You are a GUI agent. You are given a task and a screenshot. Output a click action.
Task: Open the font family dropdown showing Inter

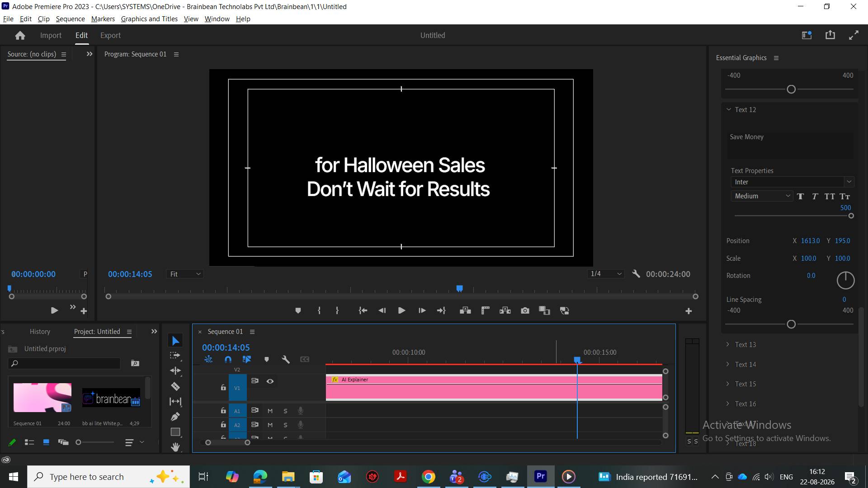point(792,182)
